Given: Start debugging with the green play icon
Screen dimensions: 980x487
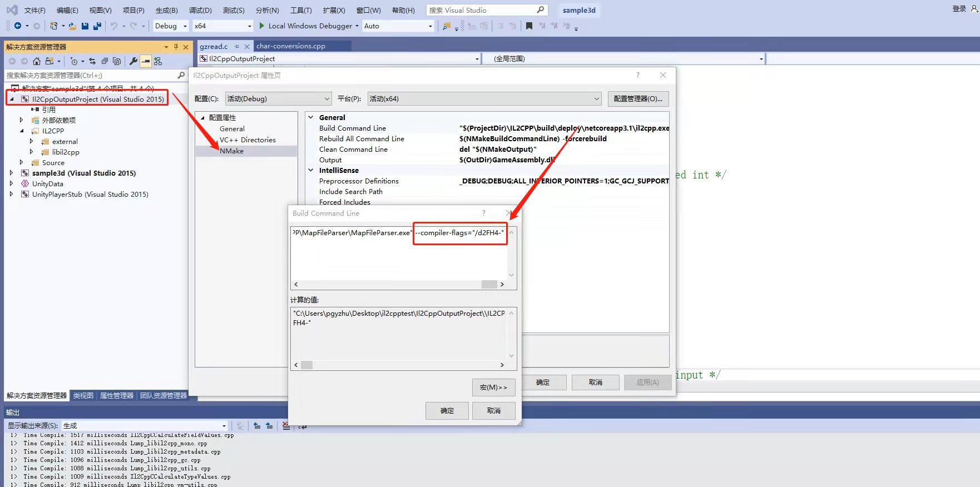Looking at the screenshot, I should point(262,26).
